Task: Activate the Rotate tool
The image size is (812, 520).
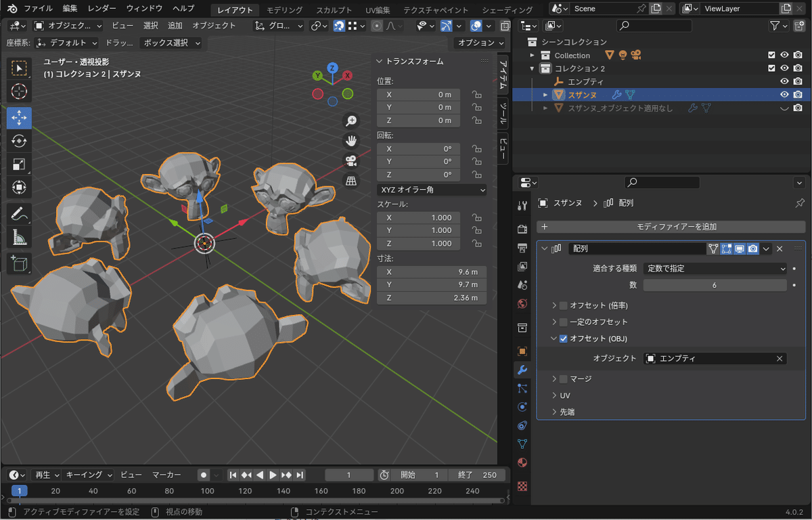Action: click(19, 141)
